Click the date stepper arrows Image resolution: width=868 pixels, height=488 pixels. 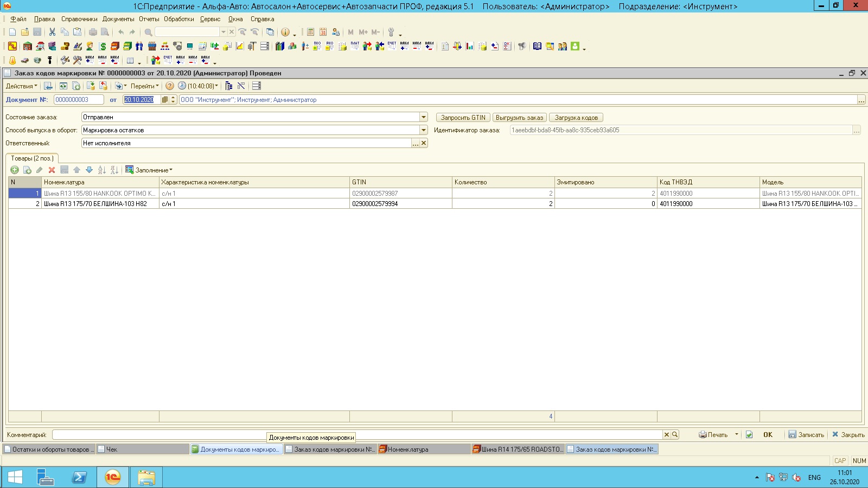coord(173,100)
